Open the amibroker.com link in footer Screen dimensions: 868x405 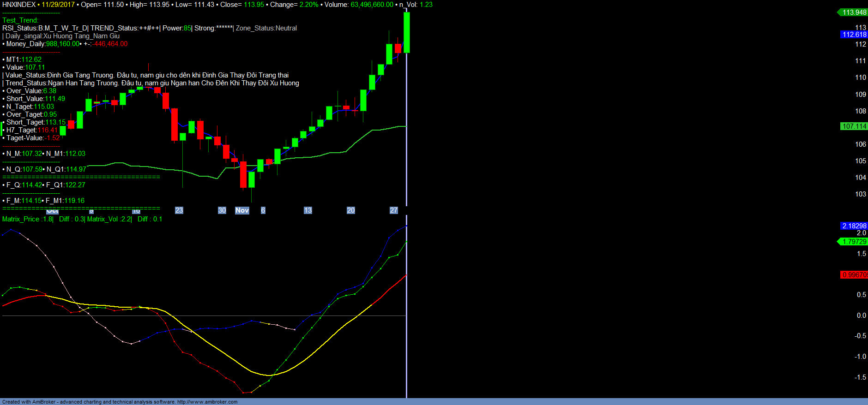(x=207, y=402)
